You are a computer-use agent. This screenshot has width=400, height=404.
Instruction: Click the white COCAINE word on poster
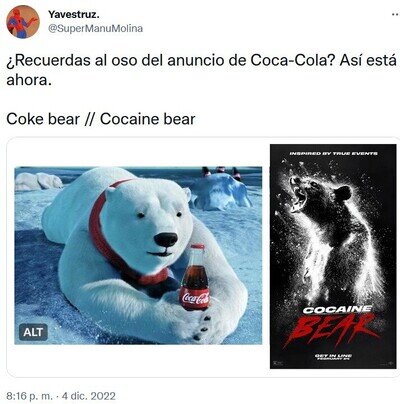click(337, 310)
